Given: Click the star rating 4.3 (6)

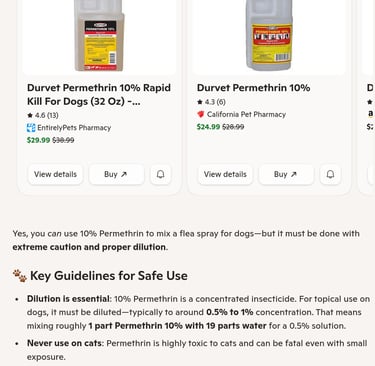Looking at the screenshot, I should click(211, 102).
